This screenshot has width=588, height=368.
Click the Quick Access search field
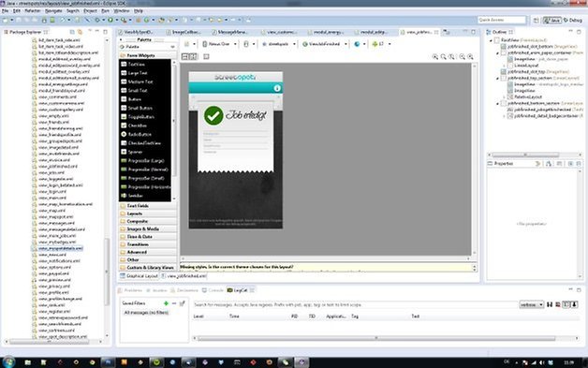point(502,20)
